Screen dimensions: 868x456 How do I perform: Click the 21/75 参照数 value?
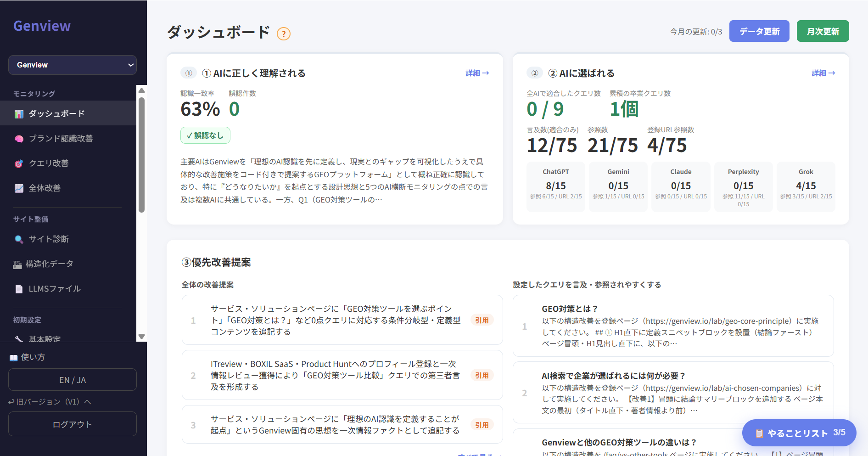613,146
